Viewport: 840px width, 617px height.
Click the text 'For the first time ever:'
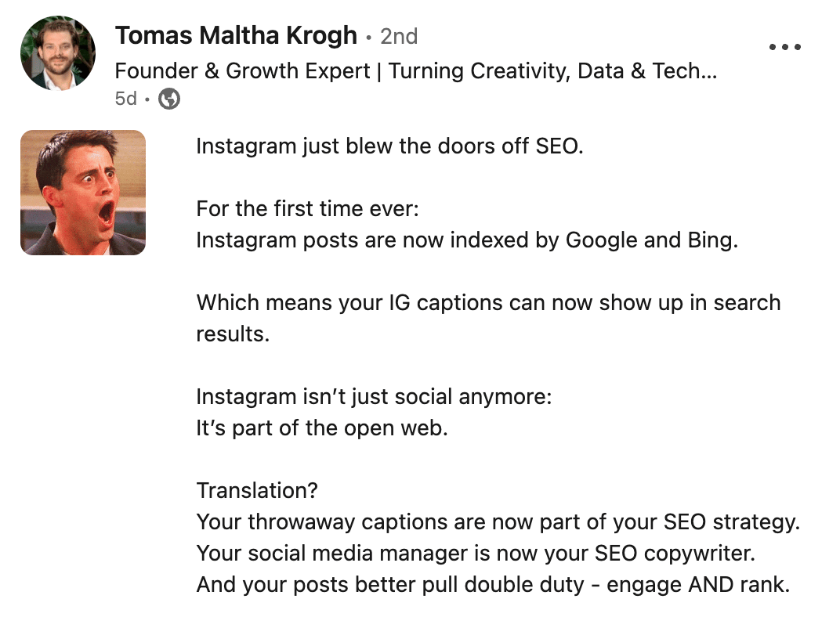click(307, 209)
